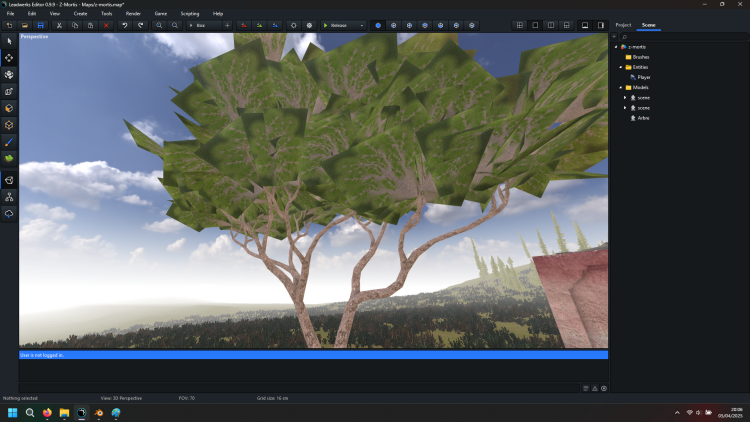Click the Save floppy disk icon

tap(40, 25)
